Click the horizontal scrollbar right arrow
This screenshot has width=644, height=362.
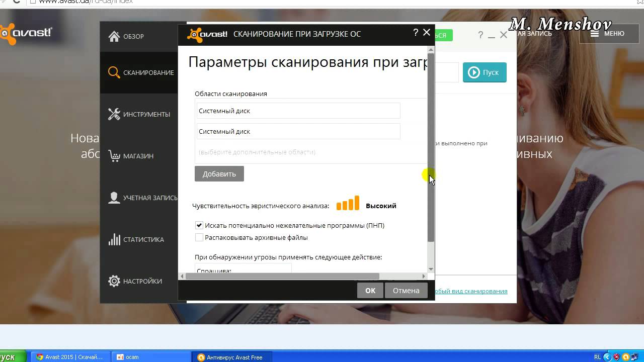[424, 276]
